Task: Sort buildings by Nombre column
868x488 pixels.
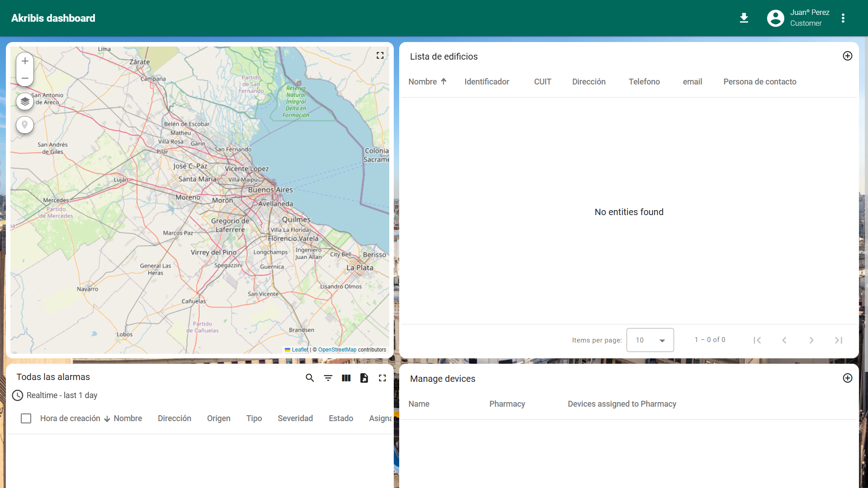Action: tap(423, 82)
